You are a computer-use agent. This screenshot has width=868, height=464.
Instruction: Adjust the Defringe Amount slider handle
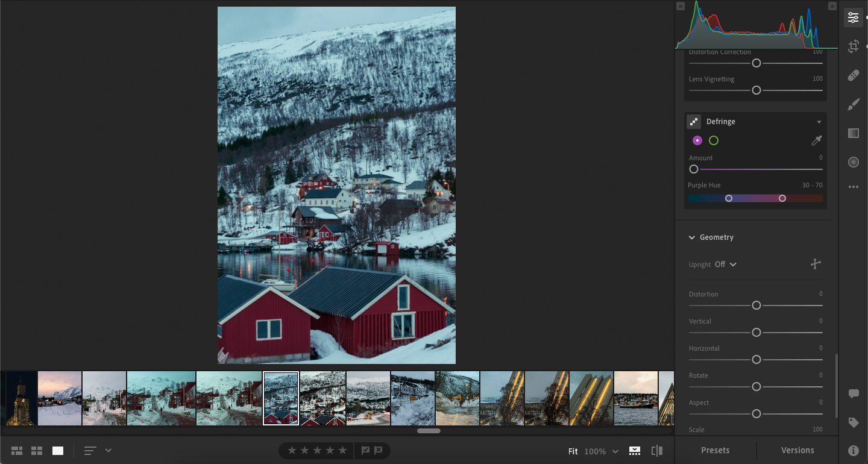(694, 169)
